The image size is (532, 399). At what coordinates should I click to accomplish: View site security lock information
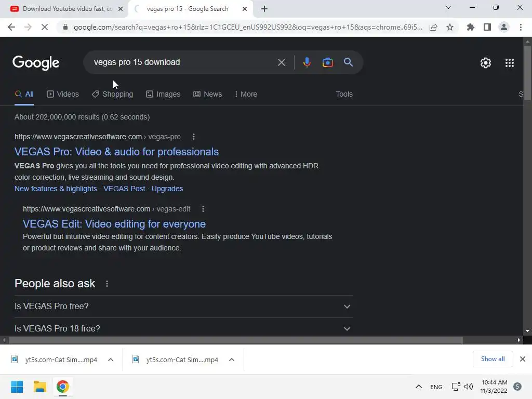coord(65,27)
